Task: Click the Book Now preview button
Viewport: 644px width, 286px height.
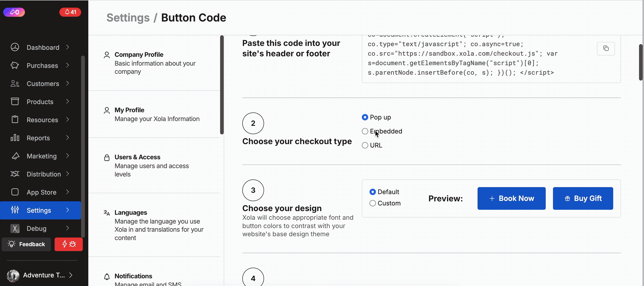Action: pyautogui.click(x=512, y=198)
